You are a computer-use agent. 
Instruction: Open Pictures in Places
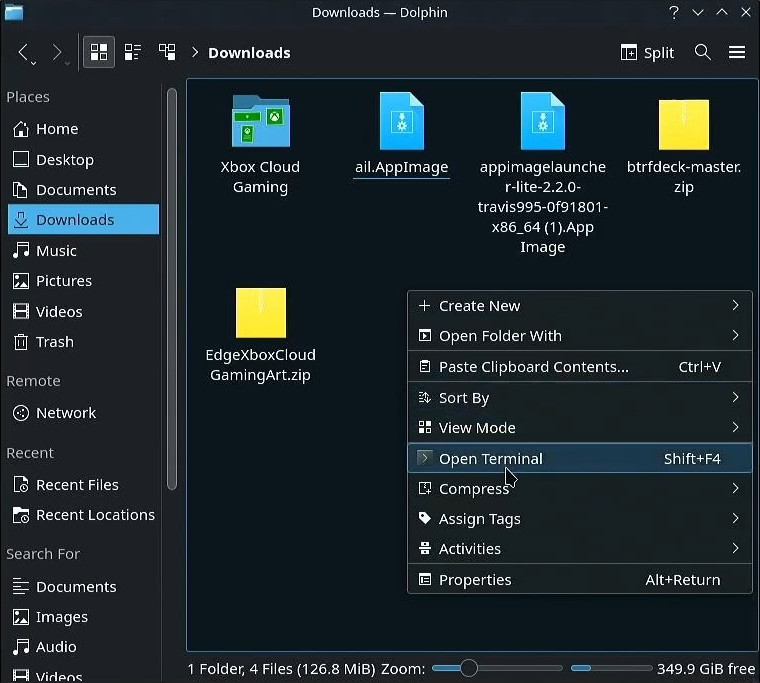point(83,281)
